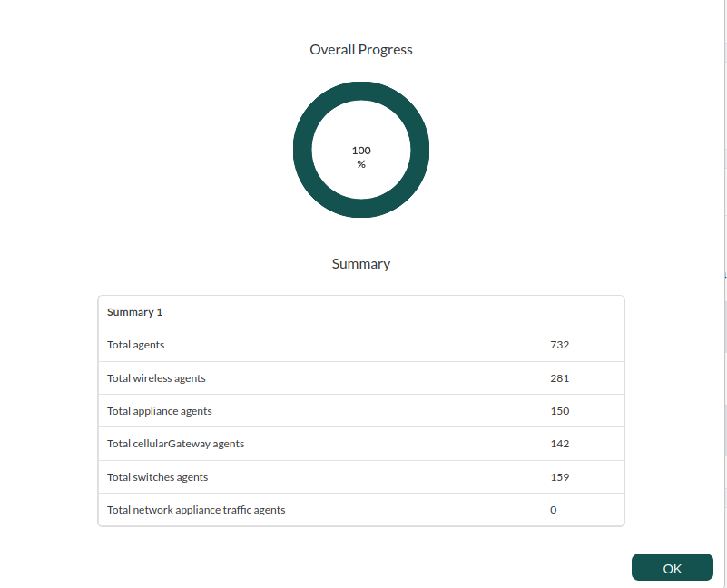The image size is (727, 588).
Task: Select the 100 % progress label
Action: 361,157
